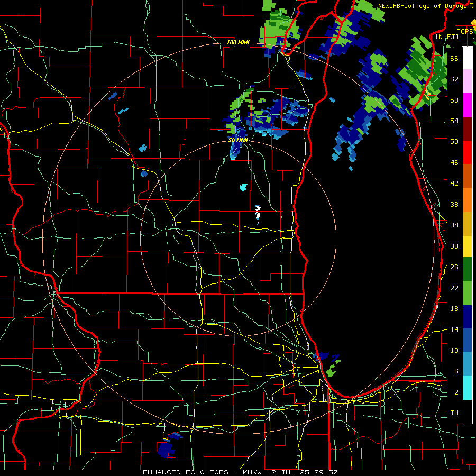Click the '10' legend value
This screenshot has height=476, width=476.
click(x=454, y=351)
